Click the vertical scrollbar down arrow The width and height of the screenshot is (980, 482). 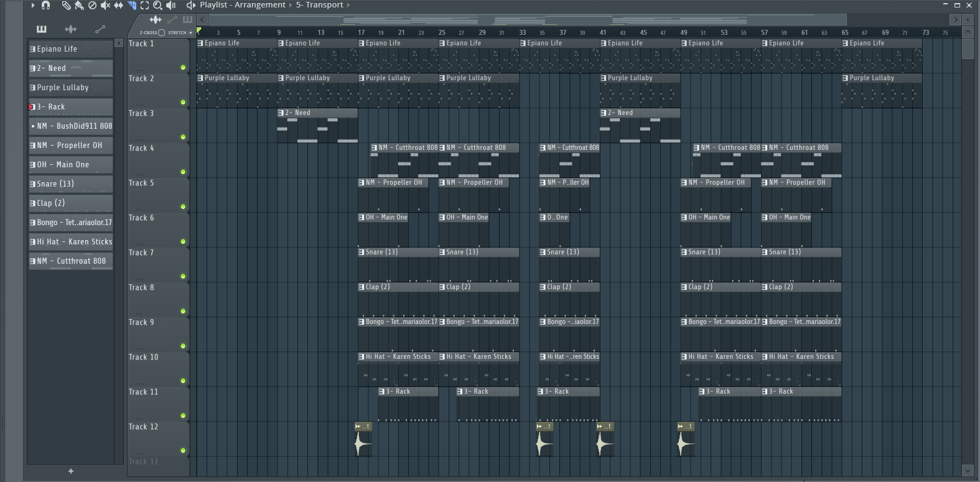tap(968, 471)
